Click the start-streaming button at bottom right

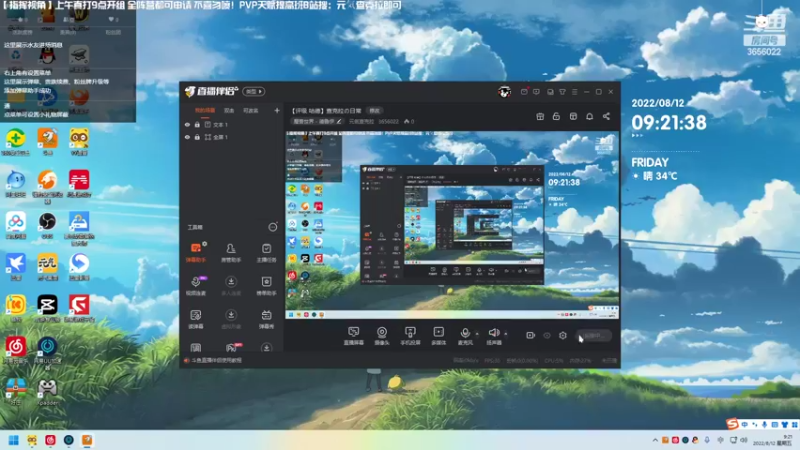pyautogui.click(x=594, y=336)
